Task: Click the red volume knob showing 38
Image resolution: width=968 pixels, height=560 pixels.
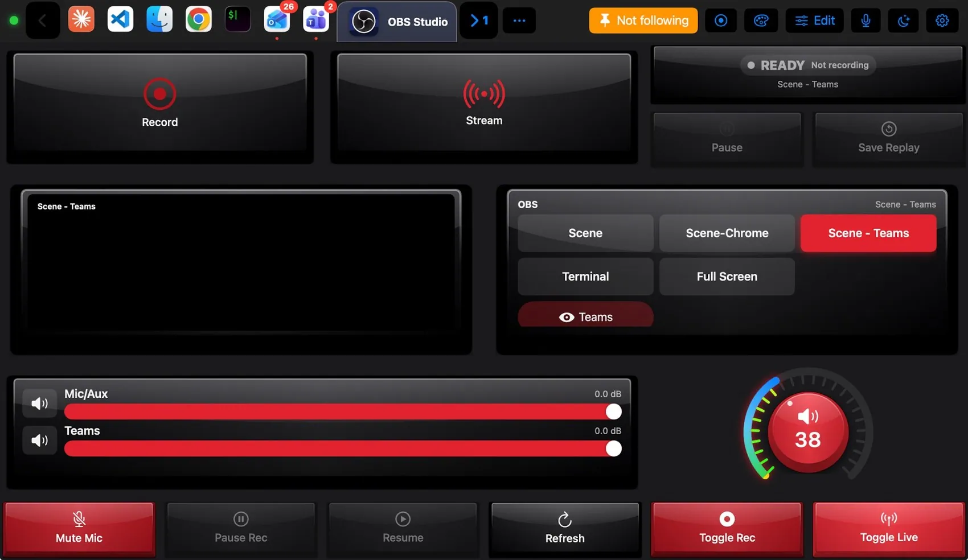Action: pos(808,432)
